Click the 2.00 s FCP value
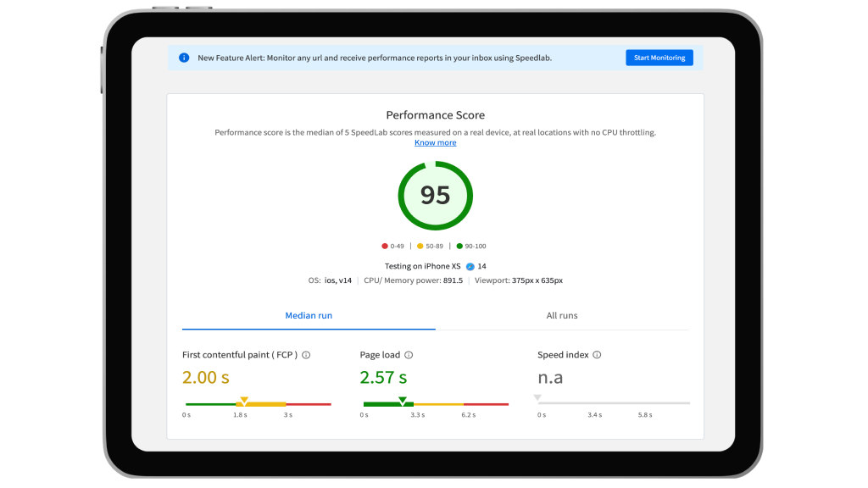Image resolution: width=868 pixels, height=488 pixels. (x=205, y=377)
